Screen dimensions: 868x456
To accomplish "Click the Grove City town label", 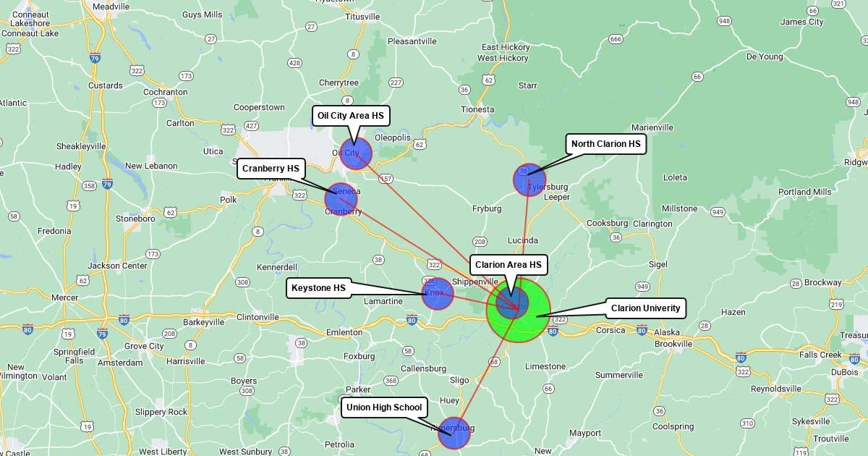I will pyautogui.click(x=145, y=346).
